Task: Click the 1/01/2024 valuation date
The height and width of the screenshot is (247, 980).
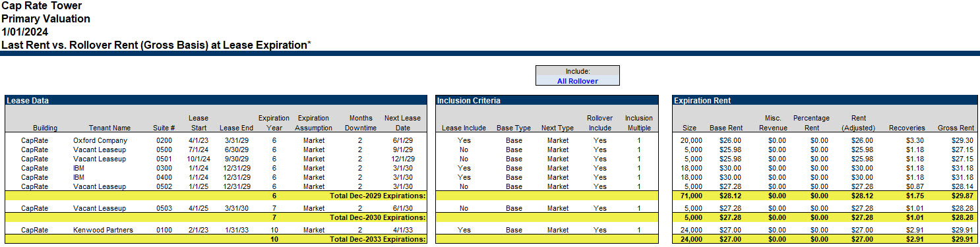Action: [x=24, y=32]
